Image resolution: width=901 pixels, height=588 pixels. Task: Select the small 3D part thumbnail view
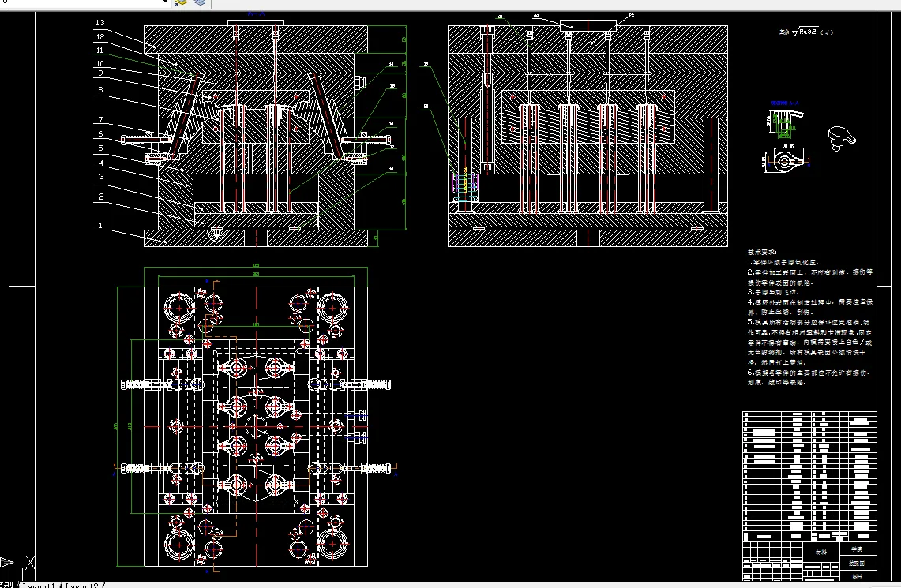point(842,138)
